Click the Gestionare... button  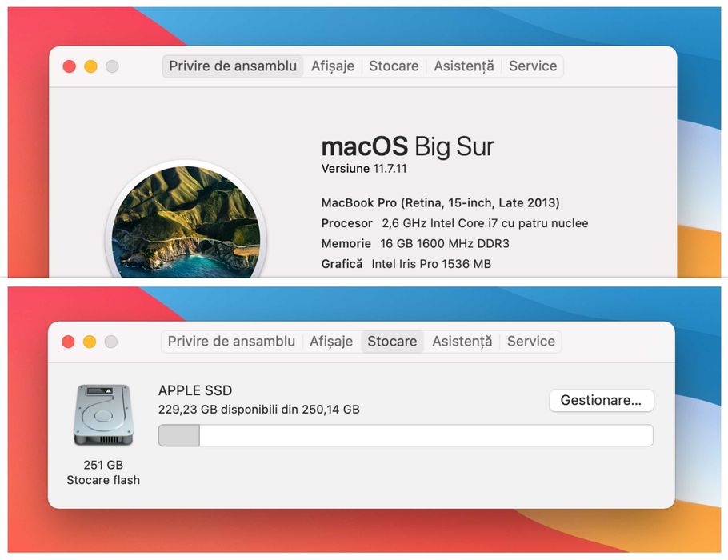click(x=602, y=400)
